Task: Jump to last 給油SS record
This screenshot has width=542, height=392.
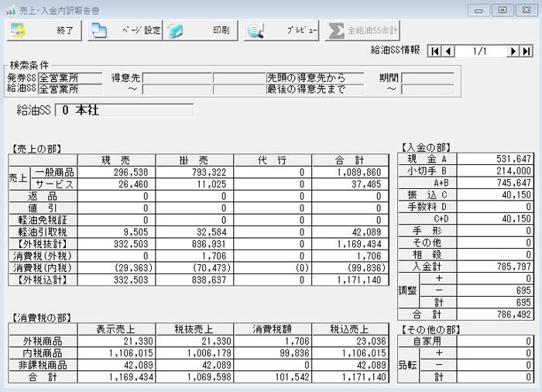Action: click(527, 51)
